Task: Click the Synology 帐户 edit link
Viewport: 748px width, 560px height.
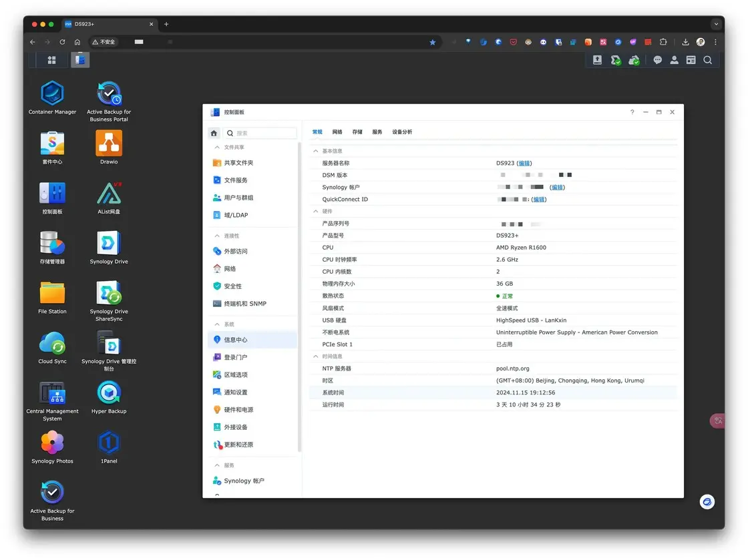Action: tap(557, 188)
